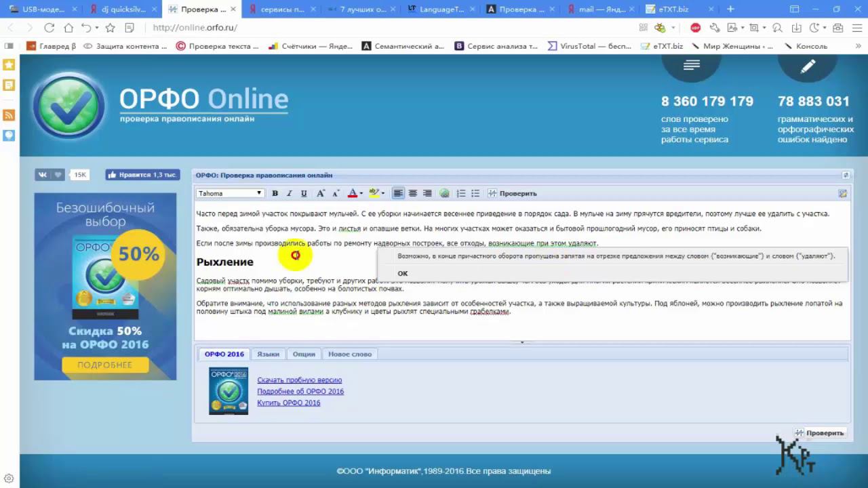
Task: Click the icon at editor toolbar's right end
Action: [x=842, y=193]
